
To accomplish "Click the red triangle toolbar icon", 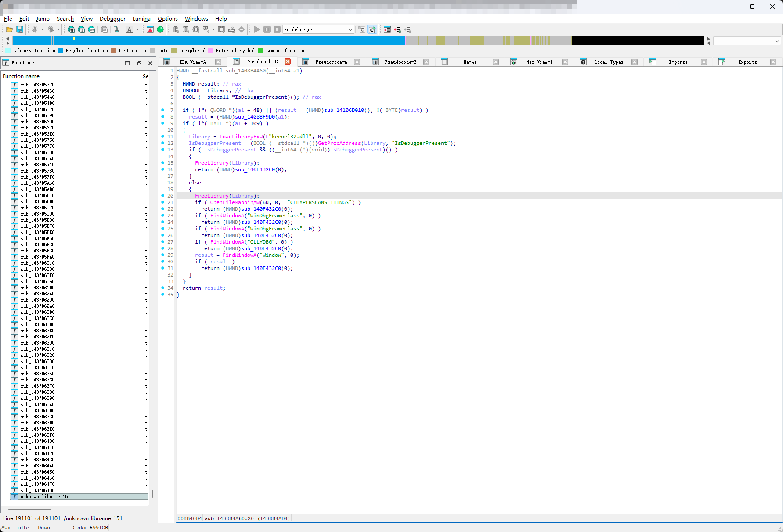I will click(x=150, y=29).
